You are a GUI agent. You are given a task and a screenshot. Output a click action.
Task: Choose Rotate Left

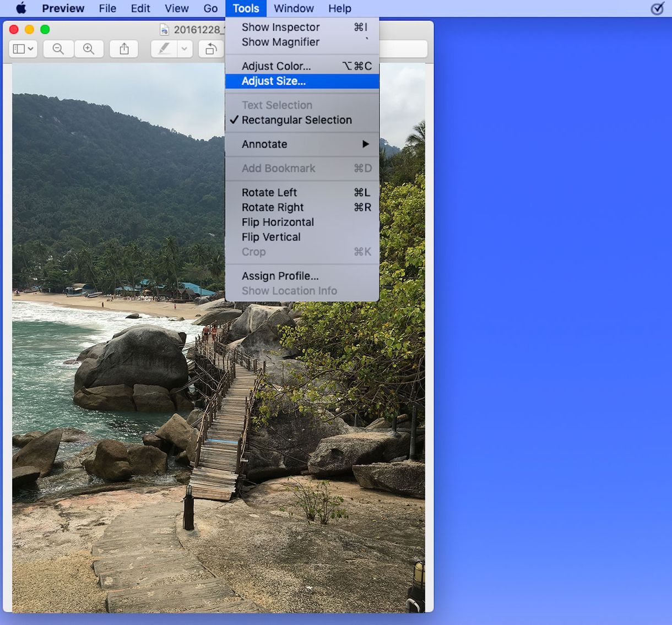269,192
